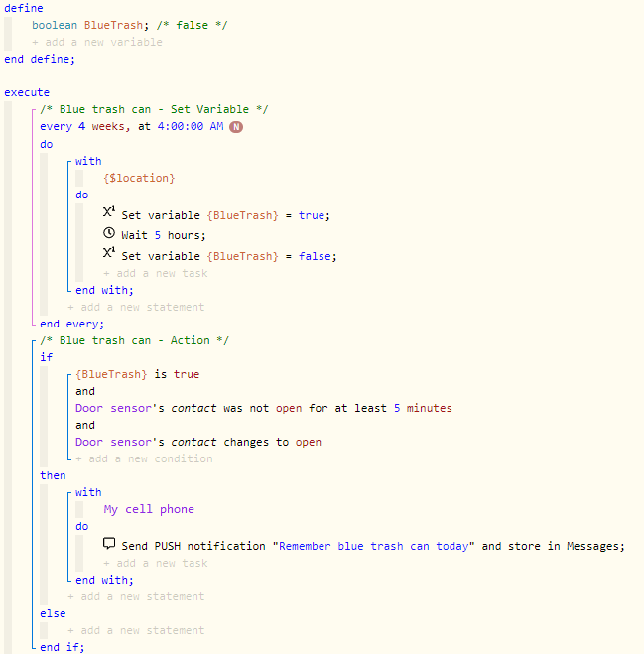Click '+ add a new task' under BlueTrash false
Screen dimensions: 644x654
[156, 273]
